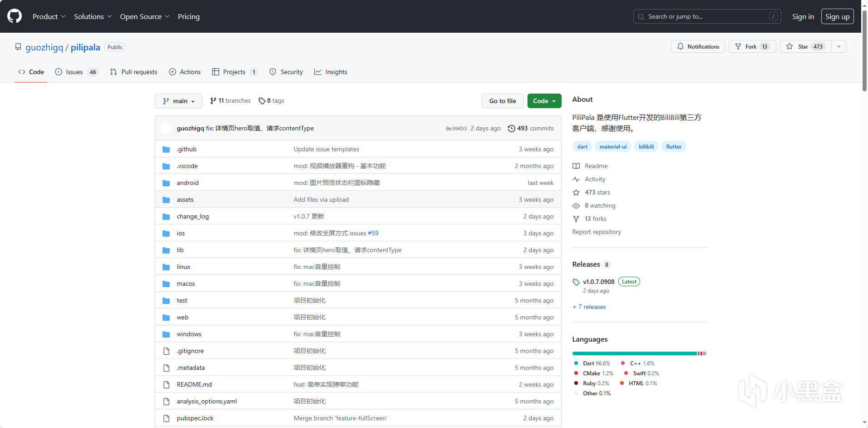Viewport: 868px width, 428px height.
Task: Open the green Code dropdown button
Action: pos(544,101)
